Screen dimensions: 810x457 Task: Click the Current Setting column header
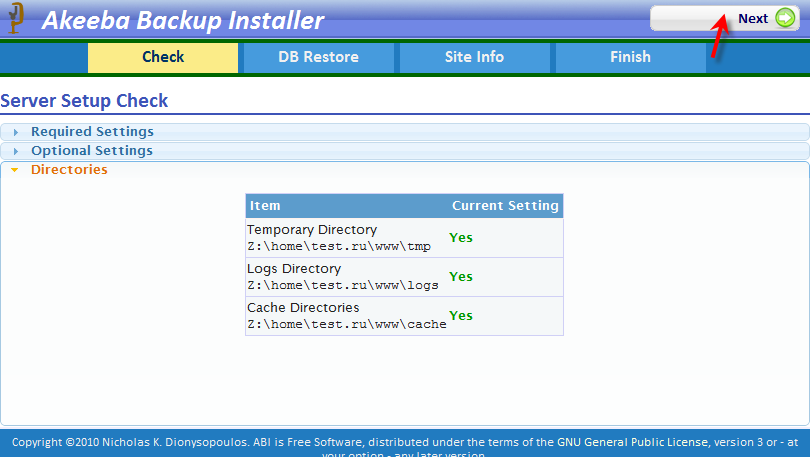pos(505,206)
